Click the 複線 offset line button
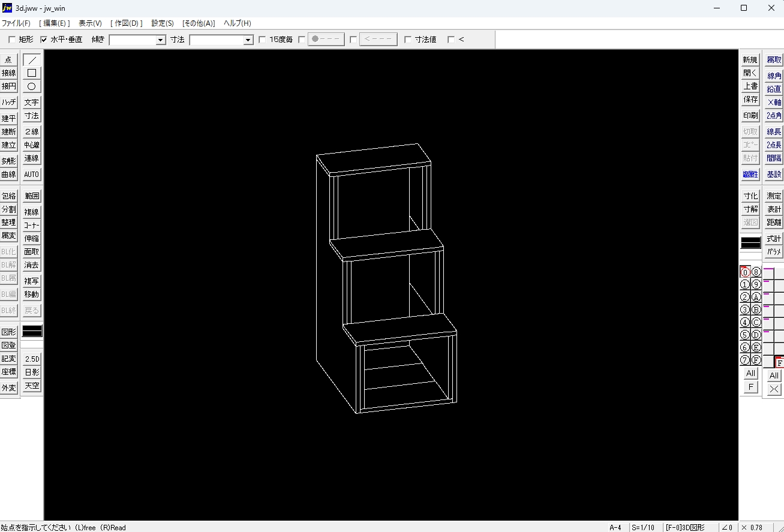 (32, 212)
